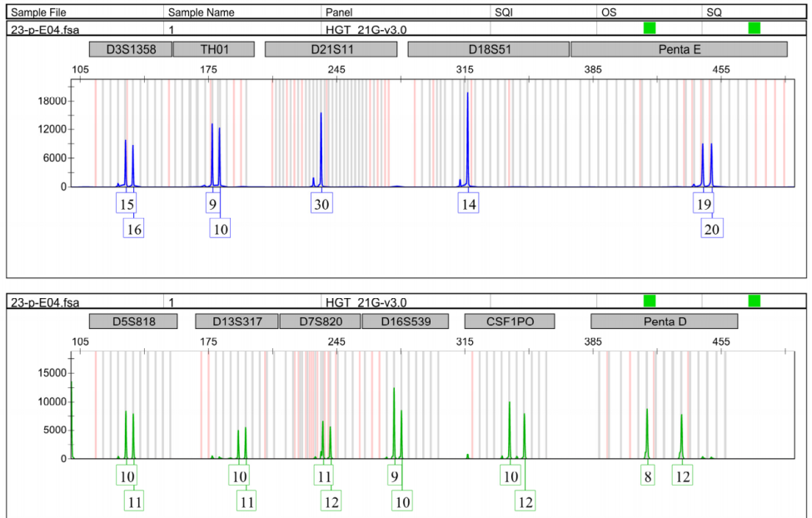Click the D3S1358 locus header
Image resolution: width=812 pixels, height=518 pixels.
tap(129, 49)
